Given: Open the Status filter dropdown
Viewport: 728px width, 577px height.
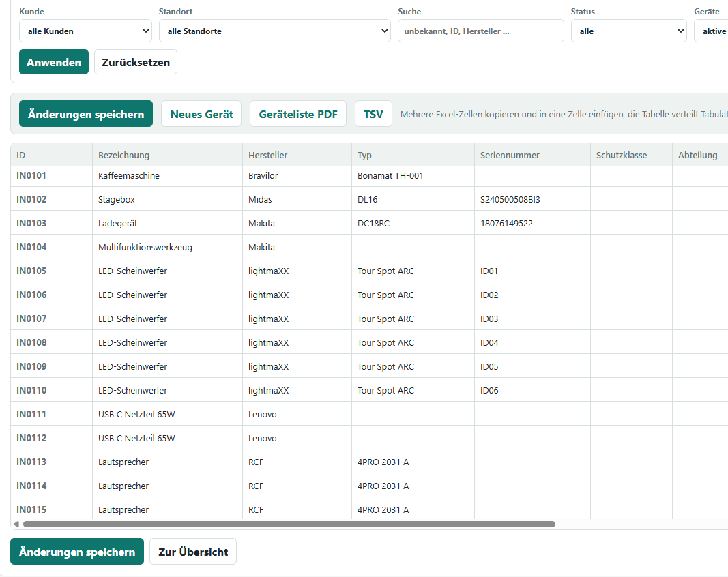Looking at the screenshot, I should pyautogui.click(x=628, y=31).
